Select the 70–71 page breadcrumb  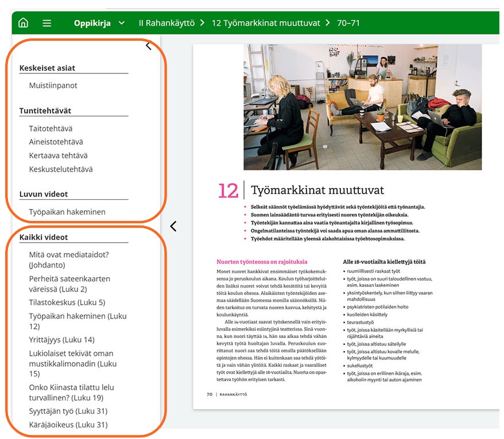coord(348,23)
